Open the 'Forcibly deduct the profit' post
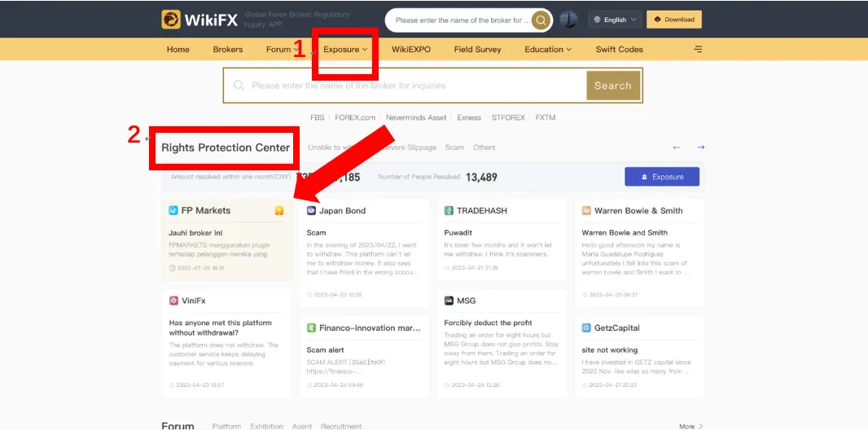Viewport: 868px width, 431px height. (x=488, y=323)
